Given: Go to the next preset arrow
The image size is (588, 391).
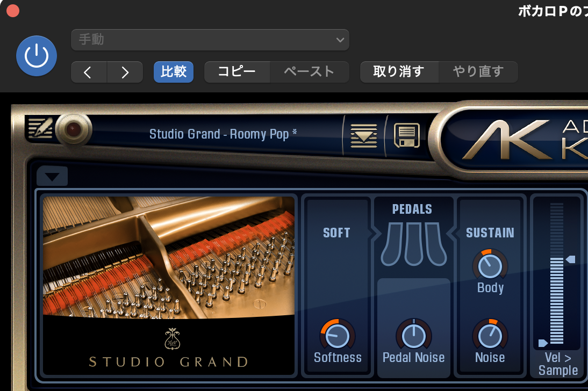Looking at the screenshot, I should click(125, 72).
